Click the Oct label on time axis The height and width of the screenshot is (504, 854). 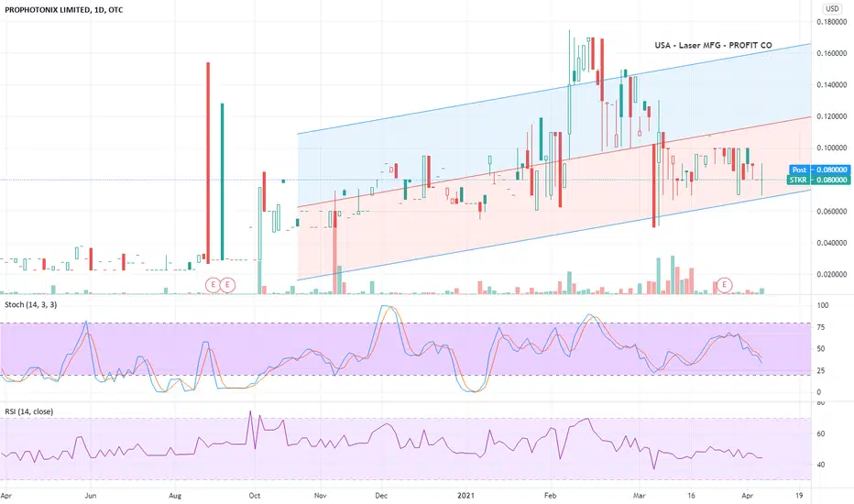point(255,495)
